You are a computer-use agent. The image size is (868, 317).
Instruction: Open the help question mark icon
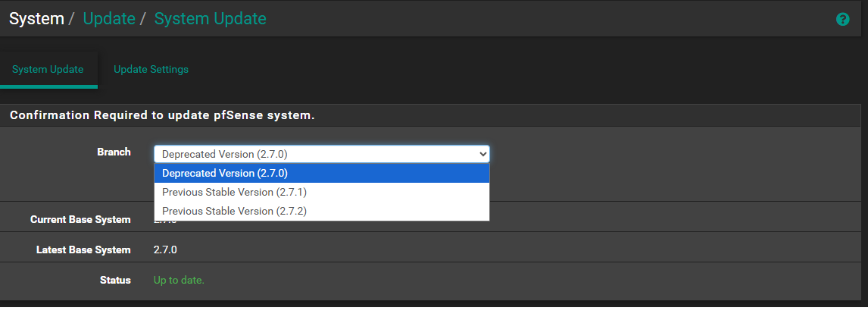842,19
